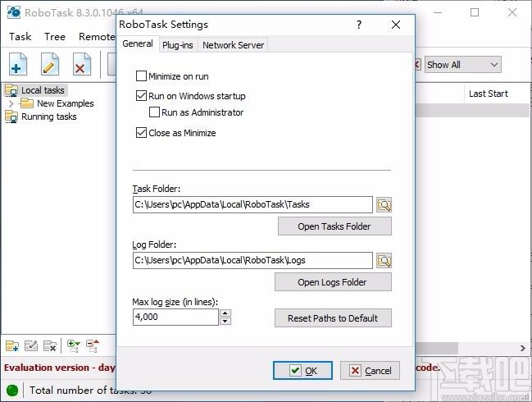Enable Minimize on run checkbox
This screenshot has height=402, width=532.
[141, 76]
